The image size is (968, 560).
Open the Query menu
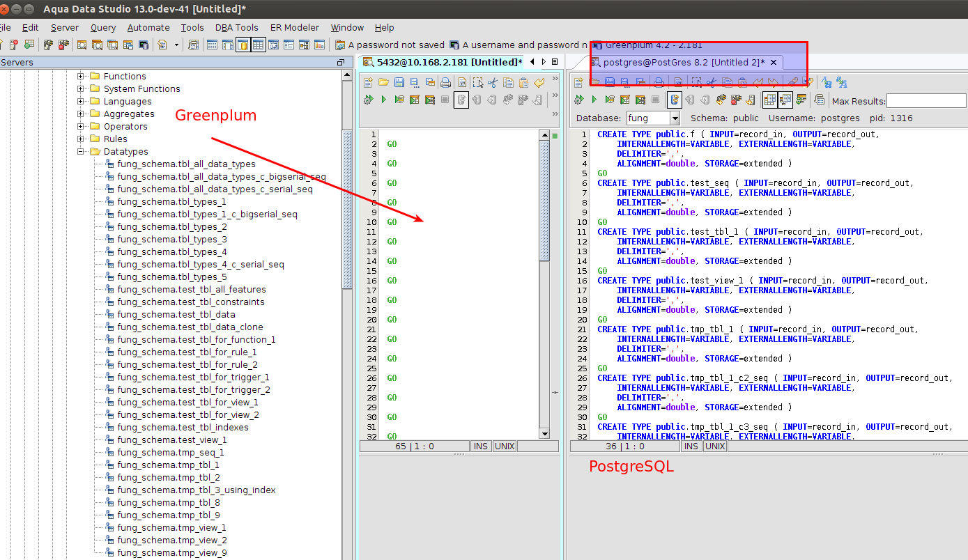tap(103, 28)
